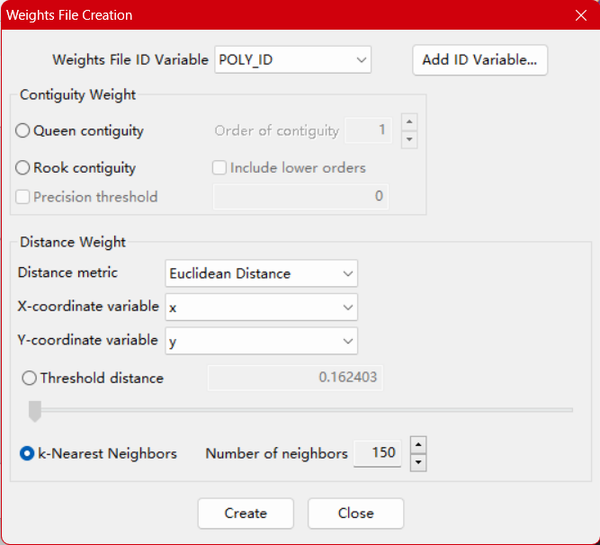This screenshot has height=545, width=600.
Task: Toggle Include lower orders checkbox
Action: (x=220, y=168)
